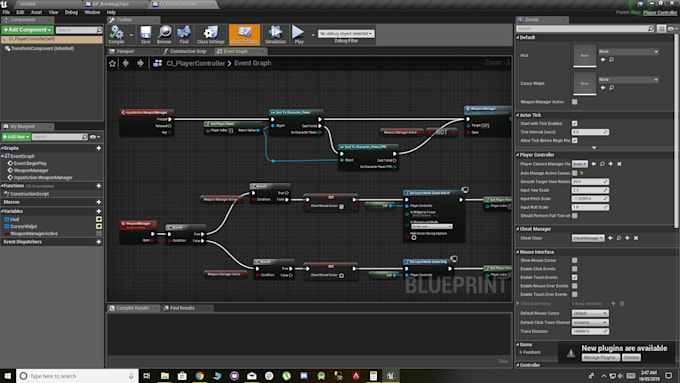The height and width of the screenshot is (383, 680).
Task: Clear the Player Camera Manager class with the X icon
Action: tap(619, 164)
